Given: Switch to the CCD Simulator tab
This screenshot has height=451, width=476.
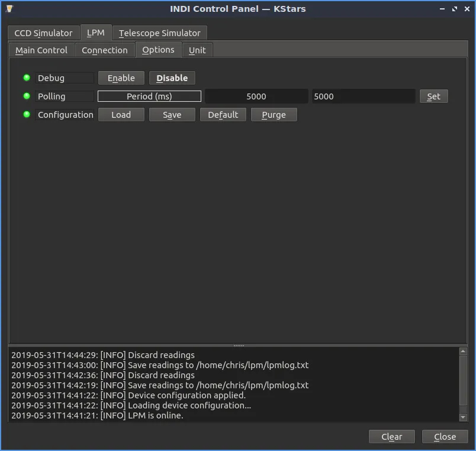Looking at the screenshot, I should point(43,33).
